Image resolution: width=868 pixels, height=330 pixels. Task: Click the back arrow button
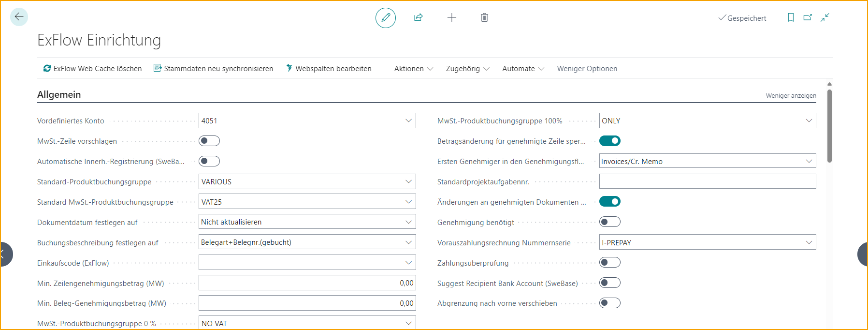pos(19,17)
